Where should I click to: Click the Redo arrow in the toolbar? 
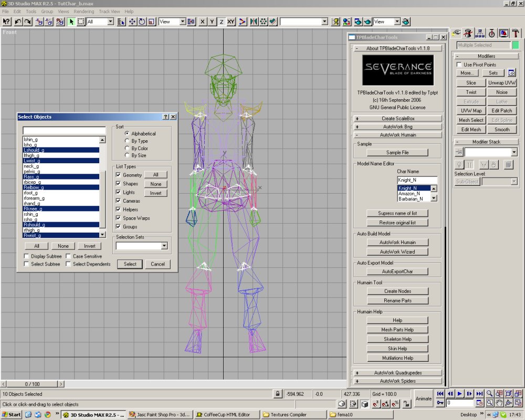[28, 22]
